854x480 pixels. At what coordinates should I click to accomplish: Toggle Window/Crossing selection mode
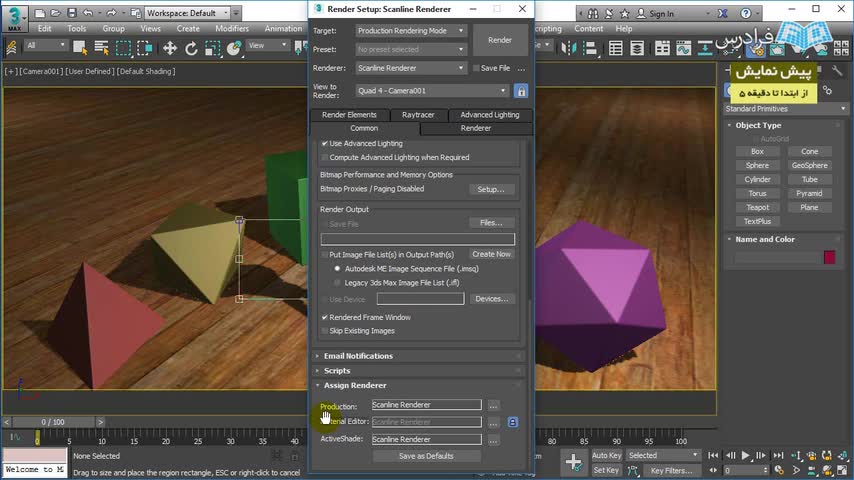click(x=145, y=48)
